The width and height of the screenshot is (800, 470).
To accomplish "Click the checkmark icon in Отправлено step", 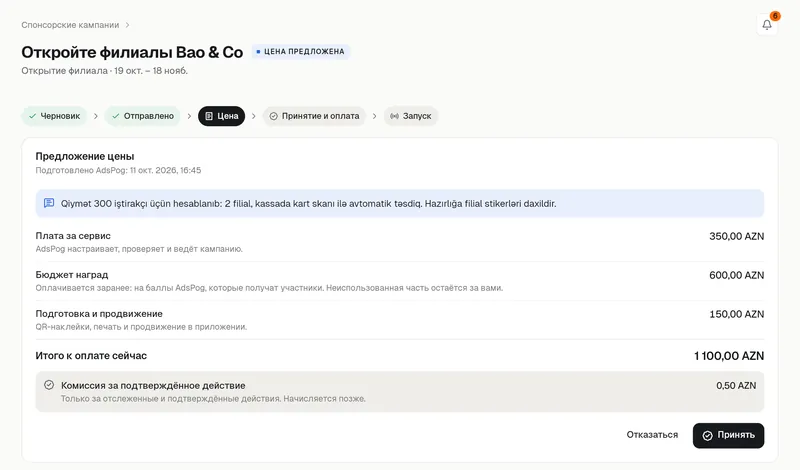I will click(x=116, y=116).
